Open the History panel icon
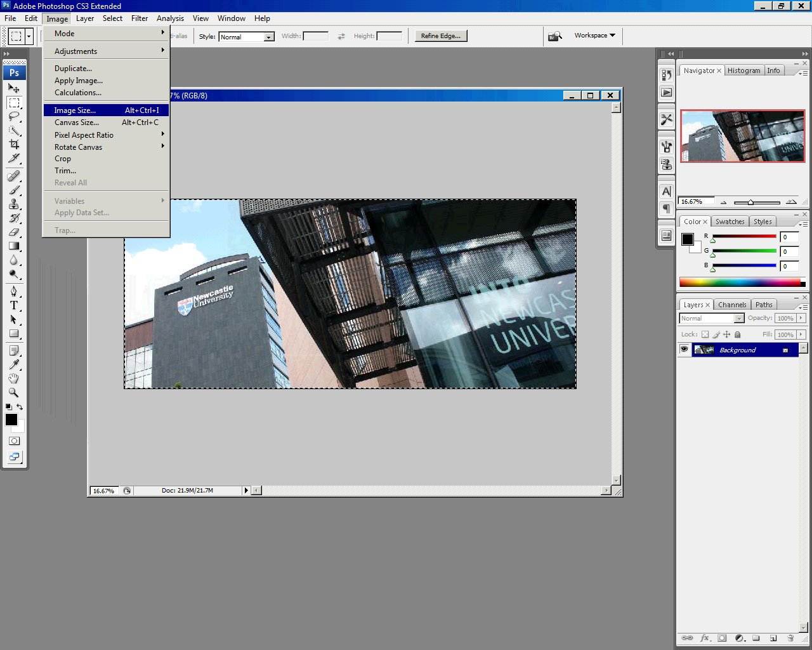The height and width of the screenshot is (650, 812). pyautogui.click(x=666, y=75)
